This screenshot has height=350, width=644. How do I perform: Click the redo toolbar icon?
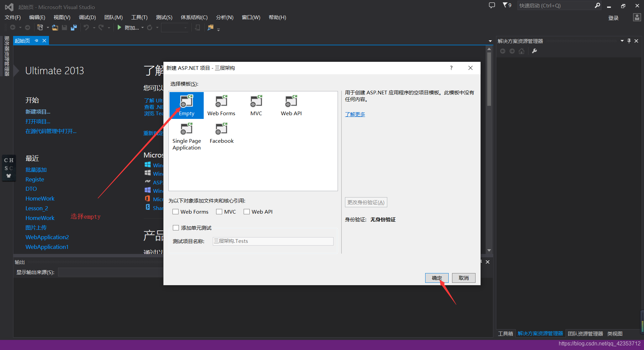(101, 28)
